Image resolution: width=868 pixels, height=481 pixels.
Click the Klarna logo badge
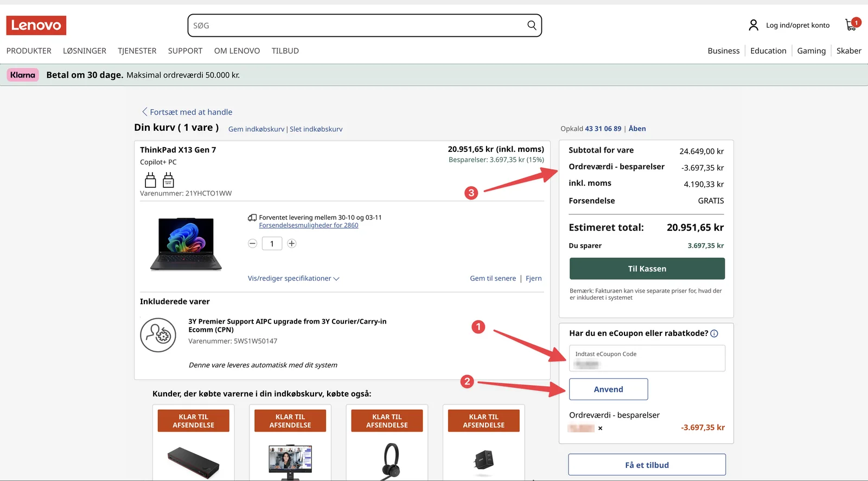coord(23,75)
